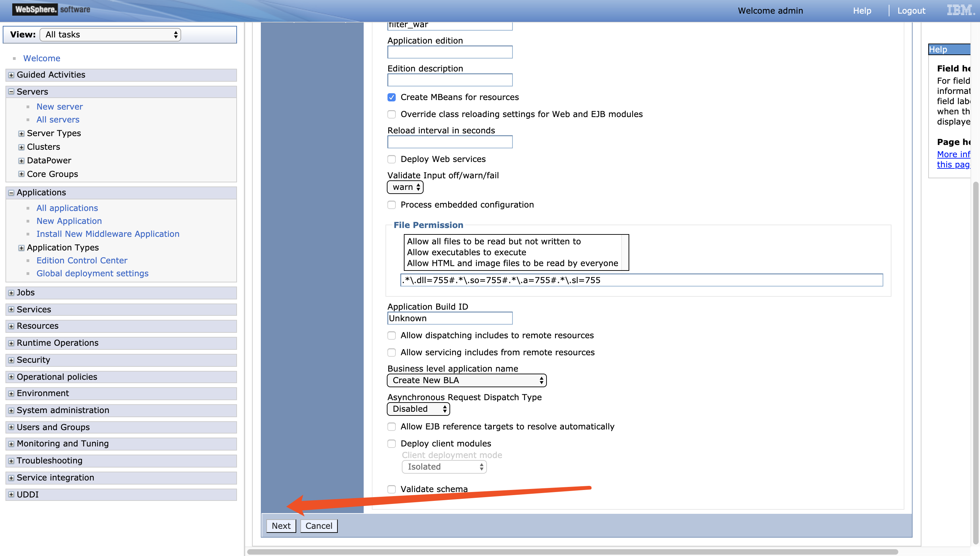This screenshot has width=980, height=556.
Task: Open the View All tasks dropdown
Action: click(110, 35)
